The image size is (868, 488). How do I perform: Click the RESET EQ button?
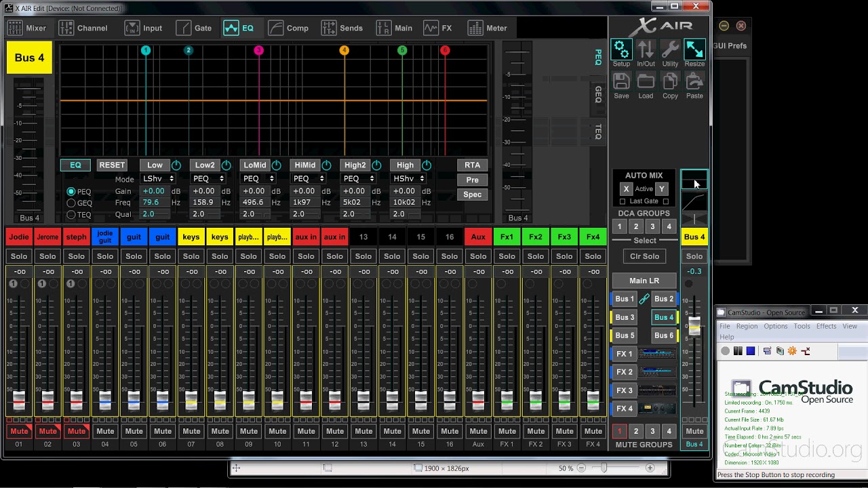(x=112, y=165)
